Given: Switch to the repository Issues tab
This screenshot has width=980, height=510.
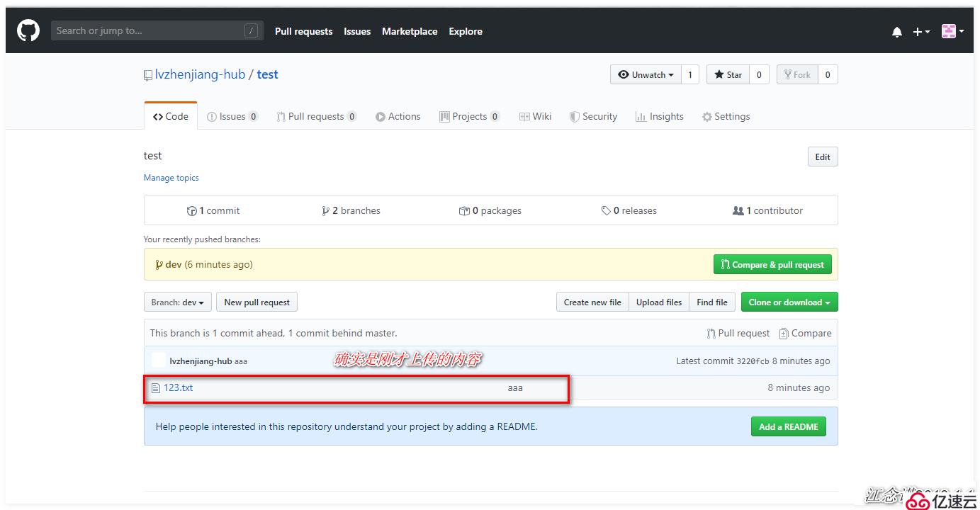Looking at the screenshot, I should [232, 116].
